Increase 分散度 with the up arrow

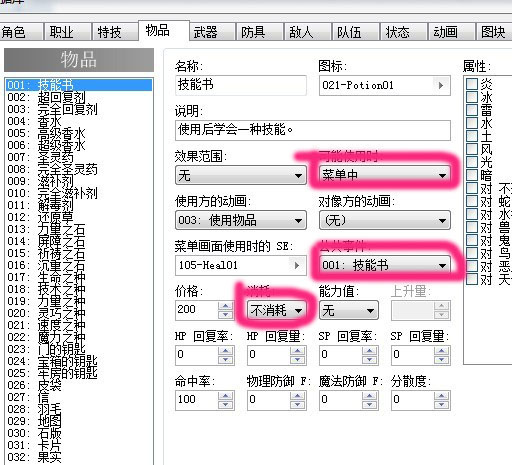pyautogui.click(x=441, y=396)
